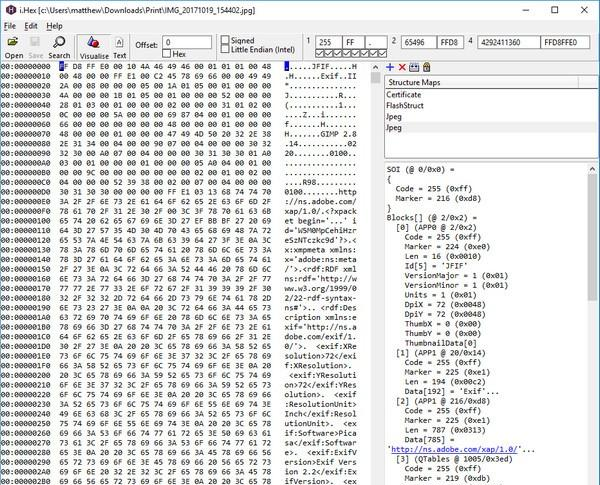This screenshot has height=485, width=600.
Task: Click '[3] (QTables @ 1005/0x3ed)' block entry
Action: coord(454,459)
